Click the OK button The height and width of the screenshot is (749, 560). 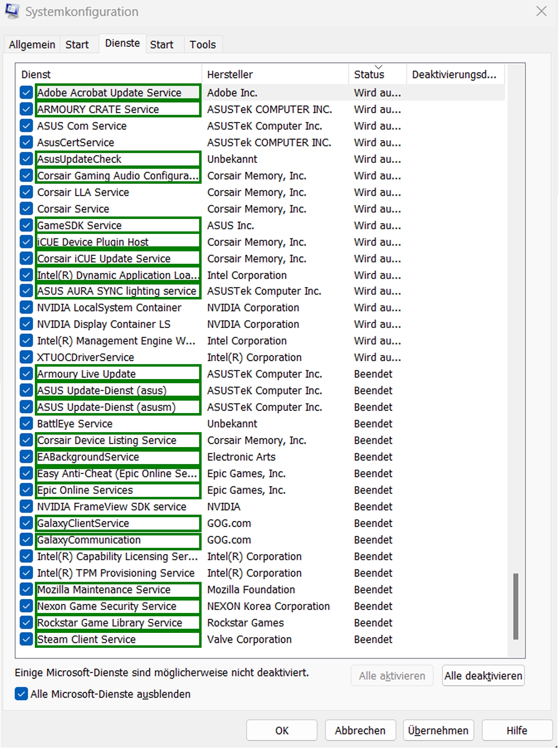[x=282, y=730]
